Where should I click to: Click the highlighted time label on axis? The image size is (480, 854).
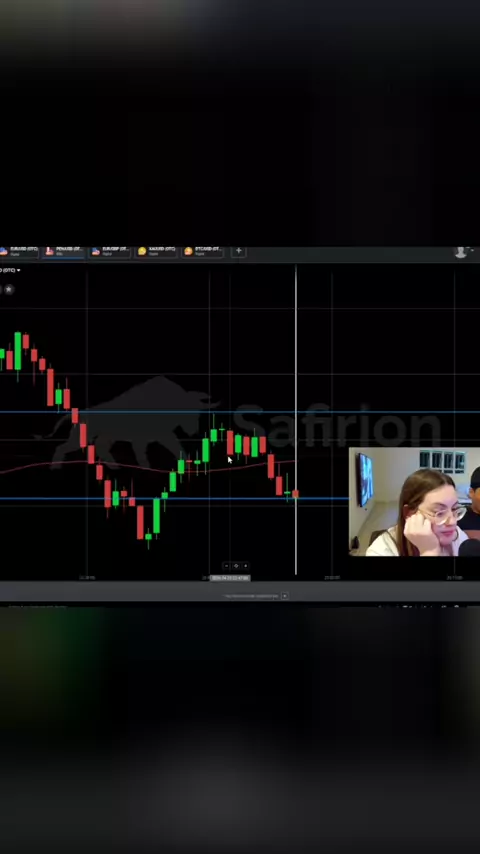point(230,578)
